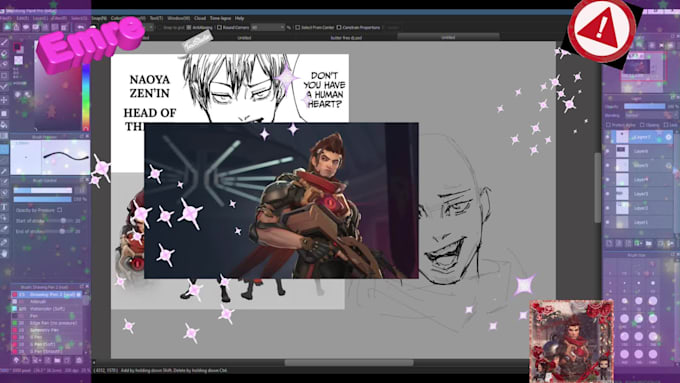Click the folder icon below the brush list
The width and height of the screenshot is (680, 383).
pos(57,360)
